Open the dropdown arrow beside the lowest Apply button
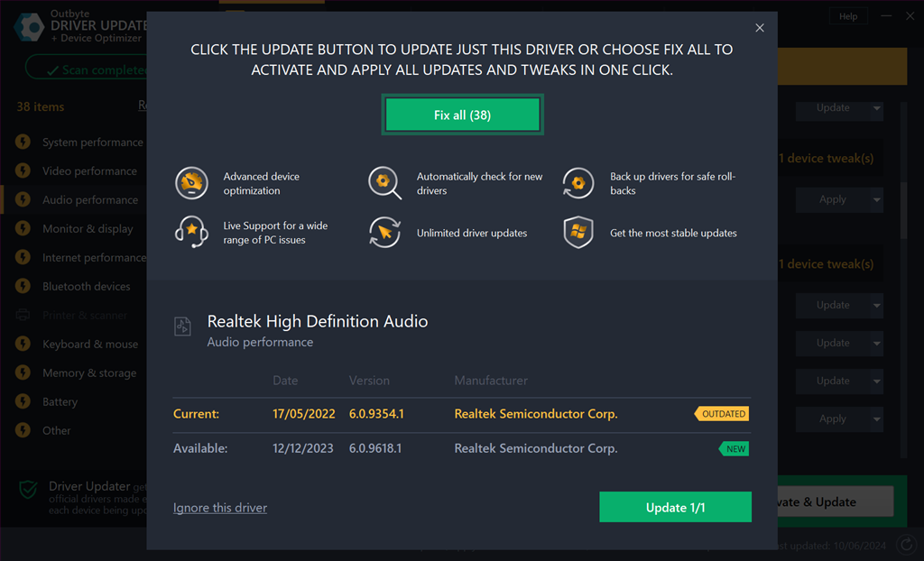 (x=877, y=419)
